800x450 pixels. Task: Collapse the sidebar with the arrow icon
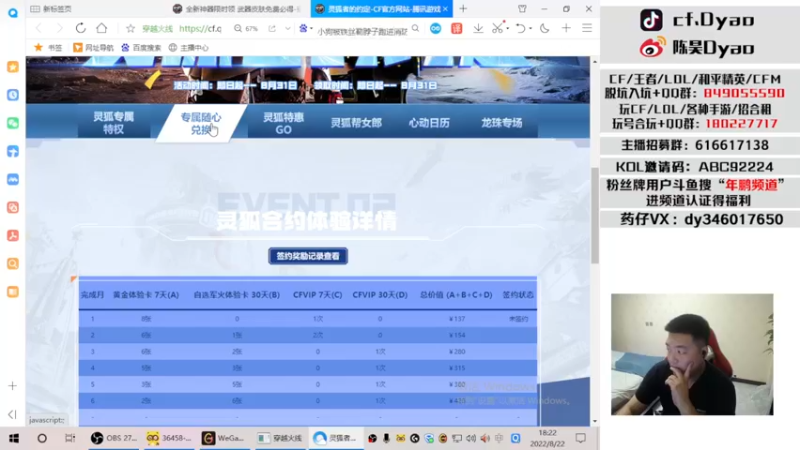point(13,414)
